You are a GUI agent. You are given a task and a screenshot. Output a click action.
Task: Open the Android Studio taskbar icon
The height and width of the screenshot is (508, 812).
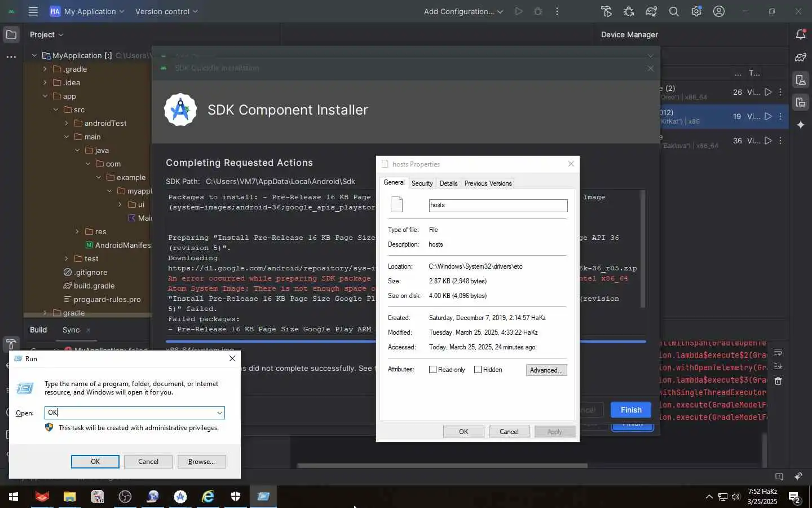(x=180, y=497)
